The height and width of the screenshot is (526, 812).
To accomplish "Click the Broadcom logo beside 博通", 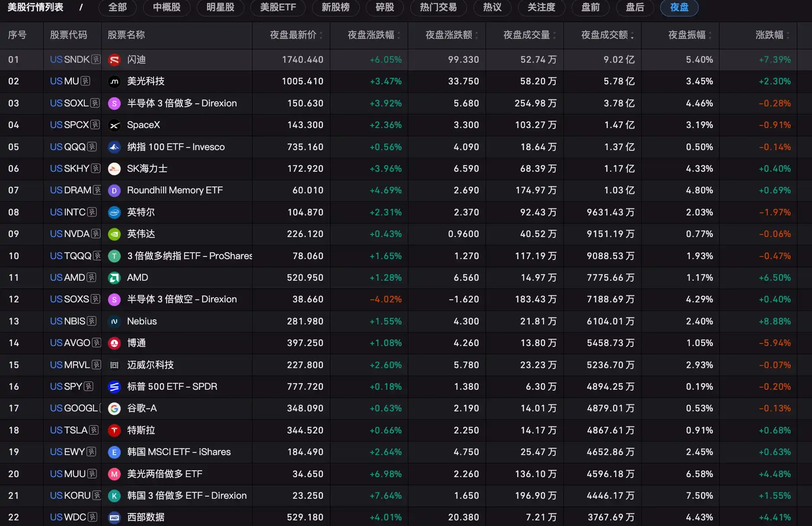I will [114, 343].
